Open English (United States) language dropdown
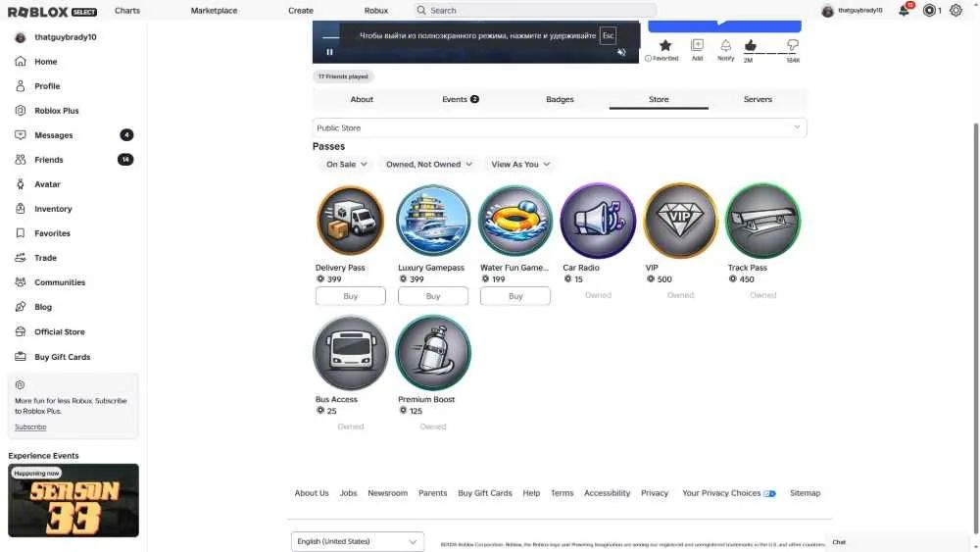Viewport: 980px width, 552px height. [358, 541]
